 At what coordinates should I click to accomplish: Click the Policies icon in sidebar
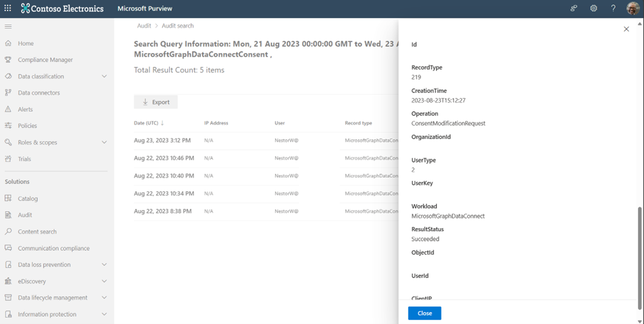pos(8,126)
